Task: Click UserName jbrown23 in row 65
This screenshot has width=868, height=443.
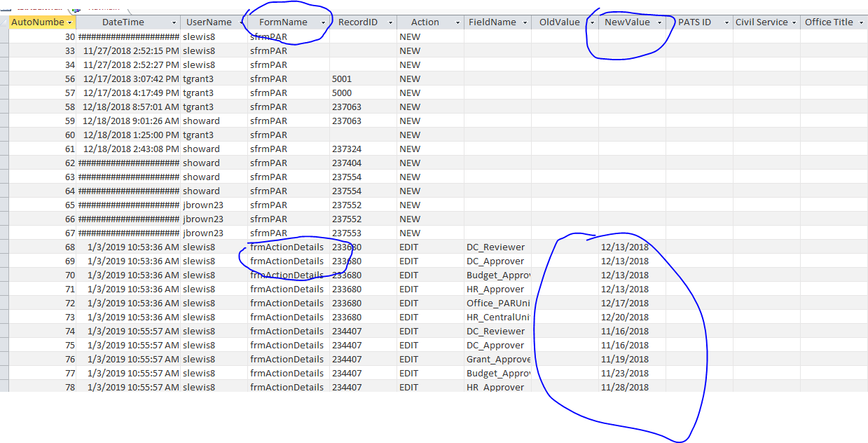Action: 214,205
